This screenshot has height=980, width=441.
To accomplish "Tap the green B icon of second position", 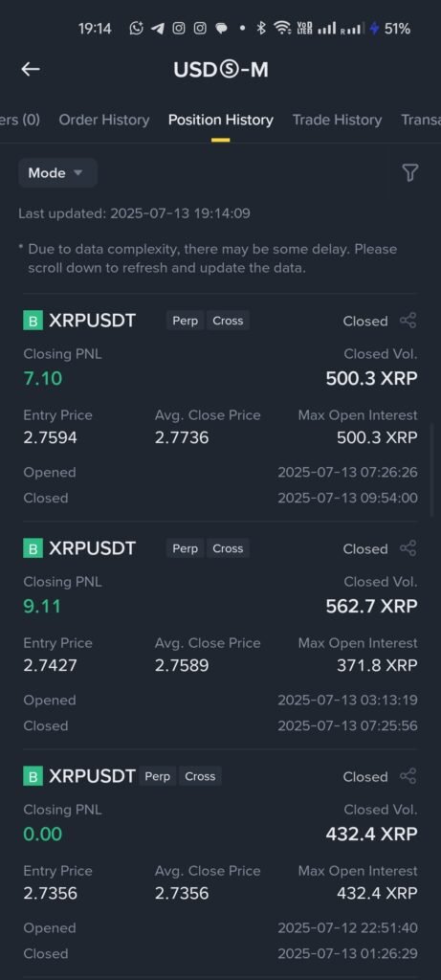I will coord(33,548).
